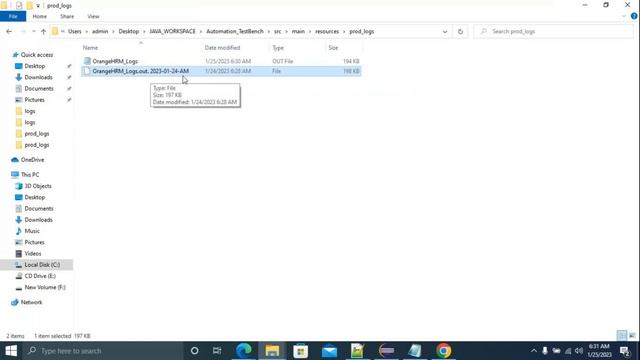This screenshot has width=640, height=360.
Task: Go to JAVA_WORKSPACE breadcrumb
Action: [x=172, y=31]
